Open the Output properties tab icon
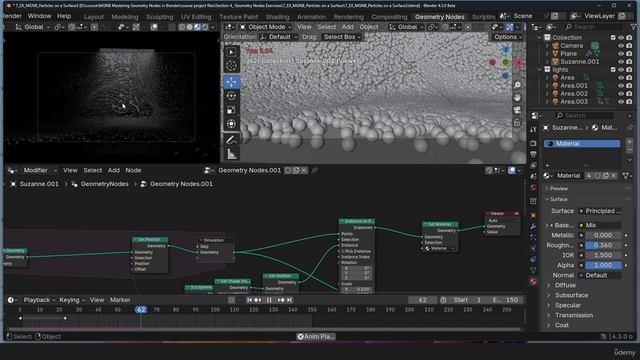 (x=533, y=154)
